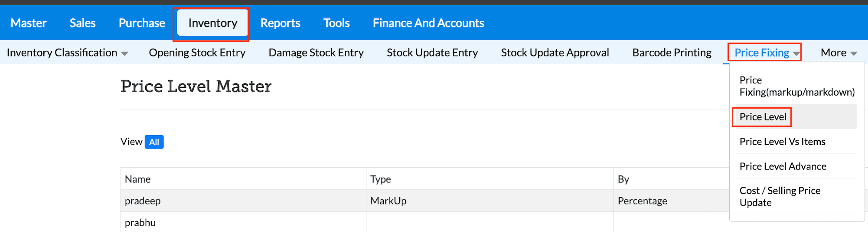The image size is (868, 232).
Task: Open Stock Update Entry
Action: [432, 53]
